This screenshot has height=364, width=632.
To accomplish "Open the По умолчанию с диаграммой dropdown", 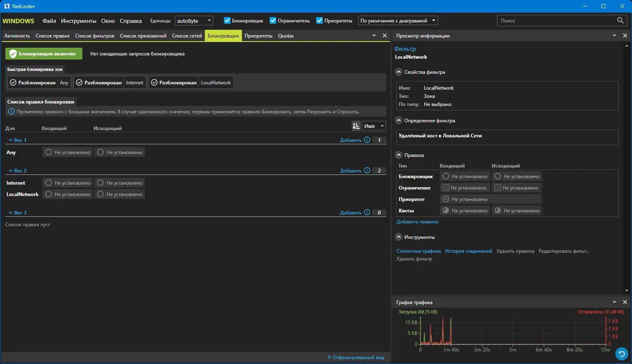I will point(398,20).
